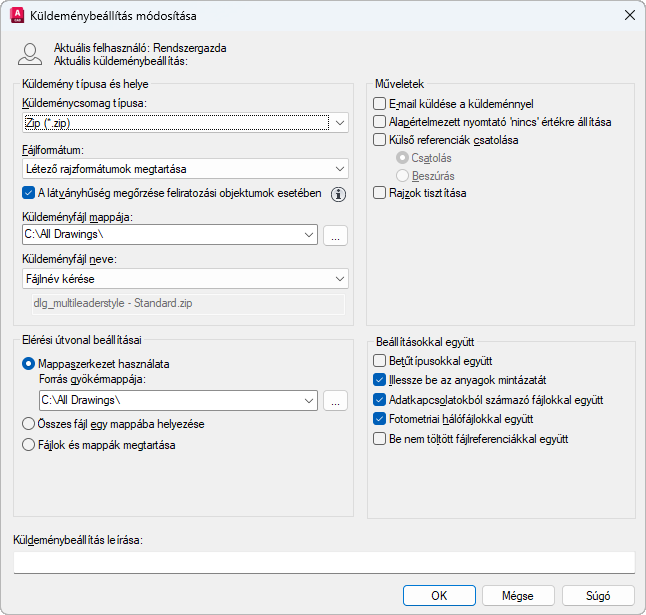Browse for the Küldeményfájl mappája folder
The height and width of the screenshot is (615, 646).
(x=335, y=235)
